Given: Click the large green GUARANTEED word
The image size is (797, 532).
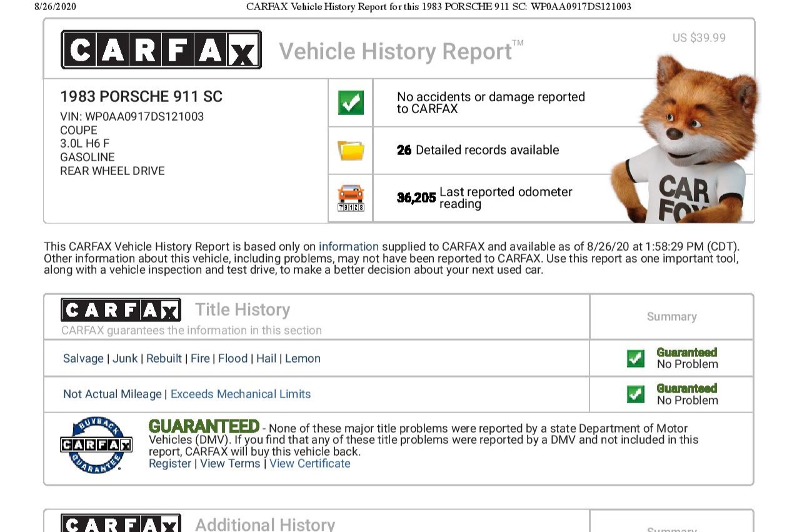Looking at the screenshot, I should (x=204, y=426).
